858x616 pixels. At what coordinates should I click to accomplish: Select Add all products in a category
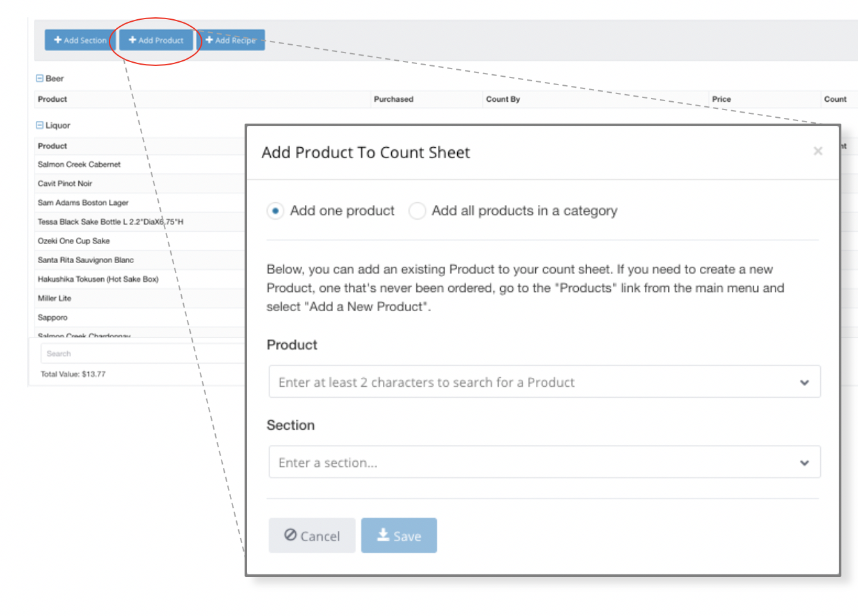pos(417,211)
